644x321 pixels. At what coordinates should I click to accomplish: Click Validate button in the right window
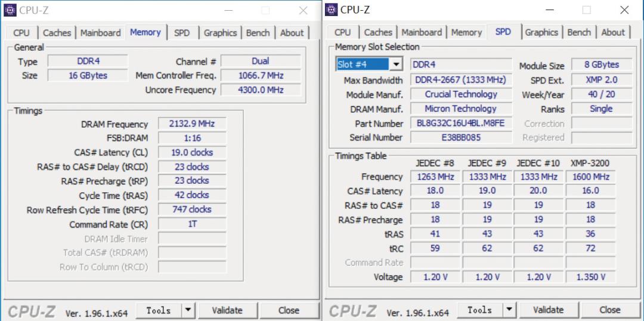pos(548,310)
